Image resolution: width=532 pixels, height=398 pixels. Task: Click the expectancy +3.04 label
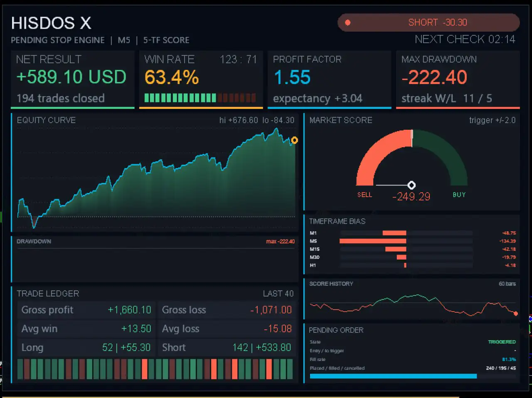(x=318, y=99)
